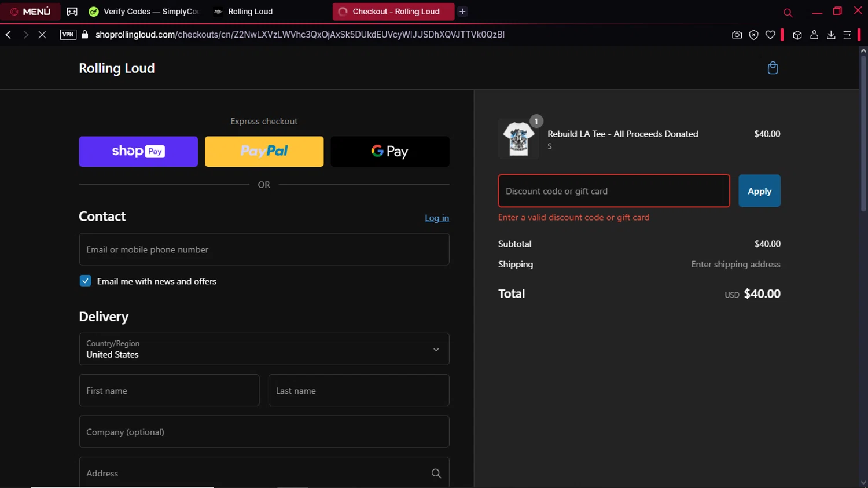Open a new browser tab

click(462, 12)
